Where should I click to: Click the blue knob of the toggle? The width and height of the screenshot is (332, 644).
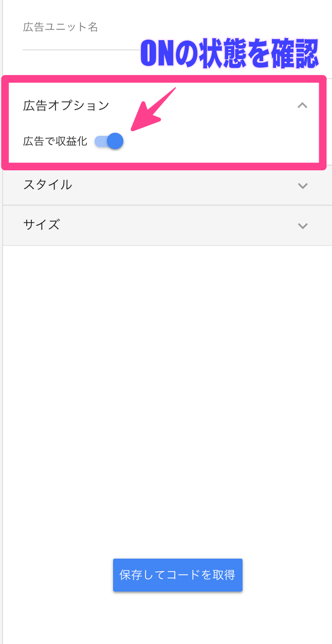pyautogui.click(x=115, y=141)
